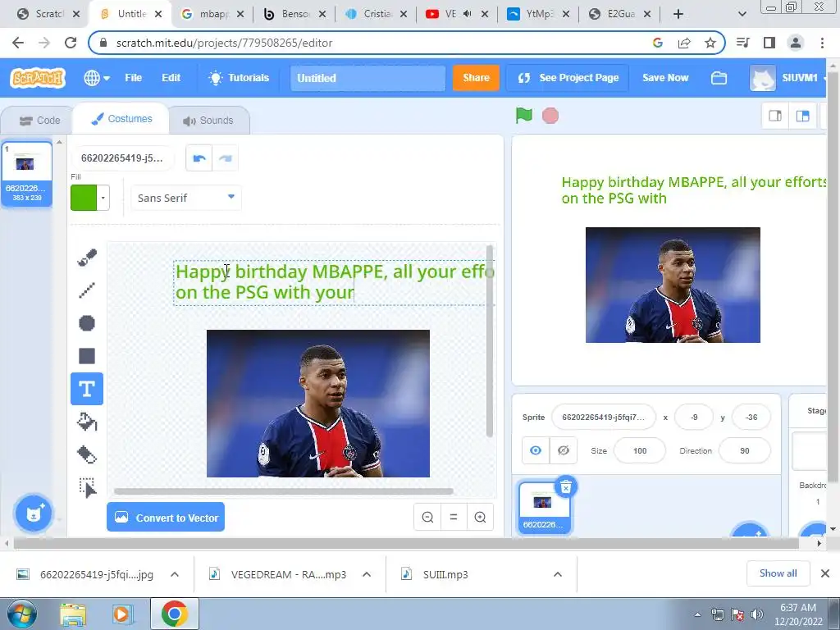Open the language globe dropdown
The height and width of the screenshot is (630, 840).
tap(97, 78)
